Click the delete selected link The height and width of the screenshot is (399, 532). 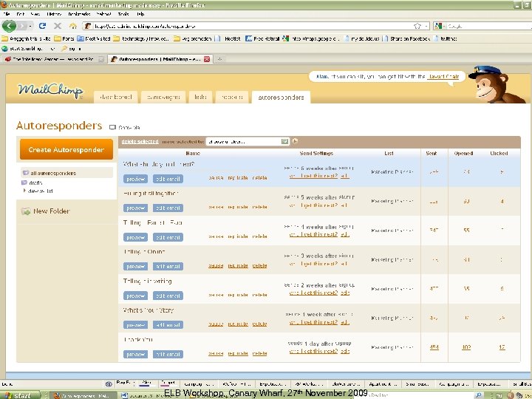click(x=140, y=141)
